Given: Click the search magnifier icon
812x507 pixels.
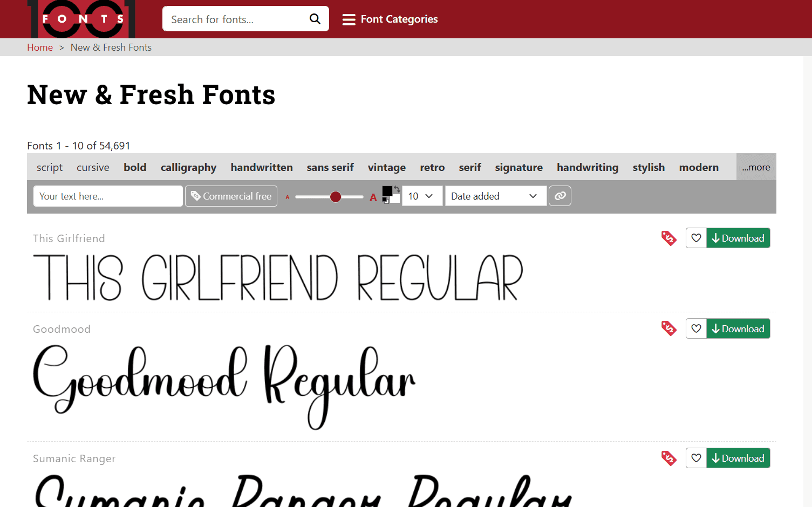Looking at the screenshot, I should point(315,19).
